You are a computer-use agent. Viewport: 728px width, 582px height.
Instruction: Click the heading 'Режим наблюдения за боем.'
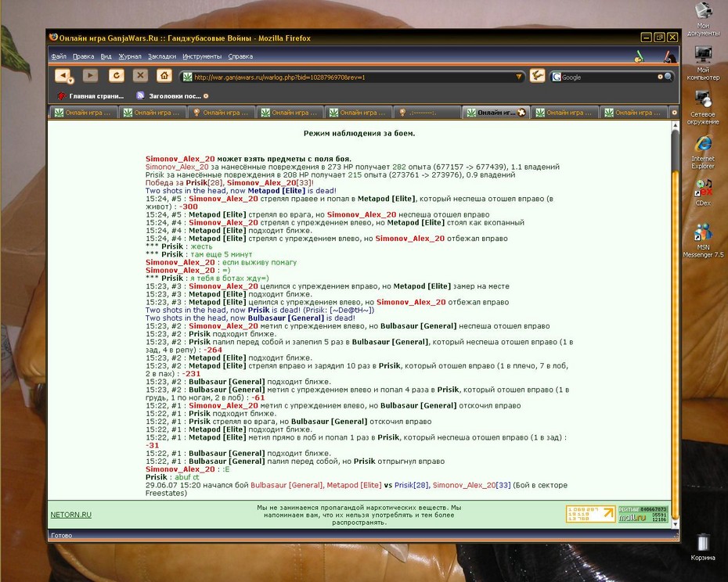click(x=359, y=133)
